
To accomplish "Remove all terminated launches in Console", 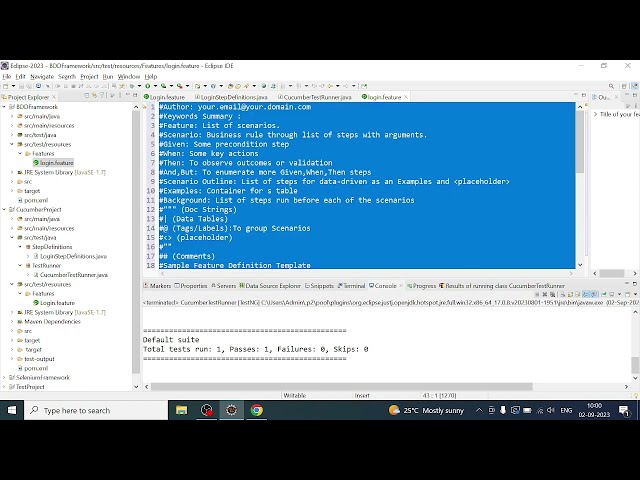I will (552, 294).
